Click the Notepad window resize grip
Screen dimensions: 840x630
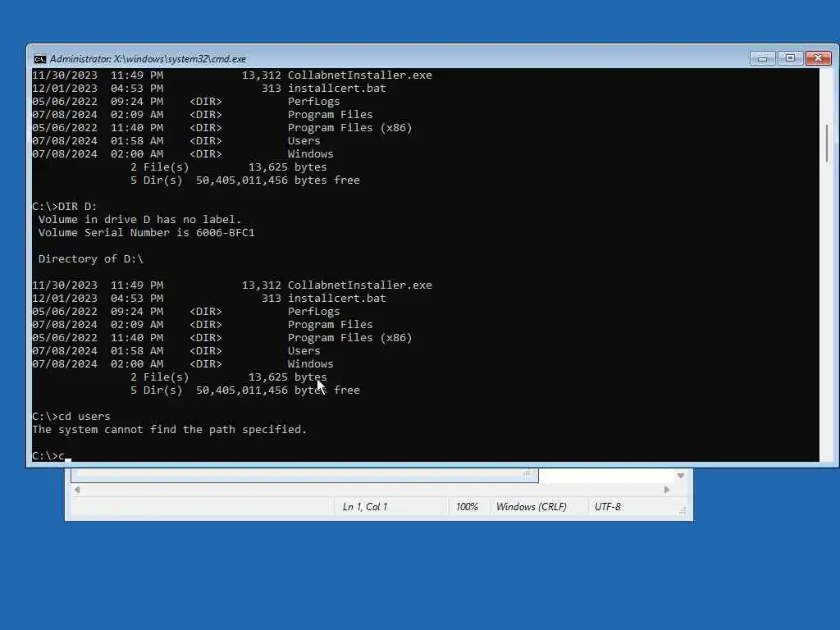click(x=682, y=511)
